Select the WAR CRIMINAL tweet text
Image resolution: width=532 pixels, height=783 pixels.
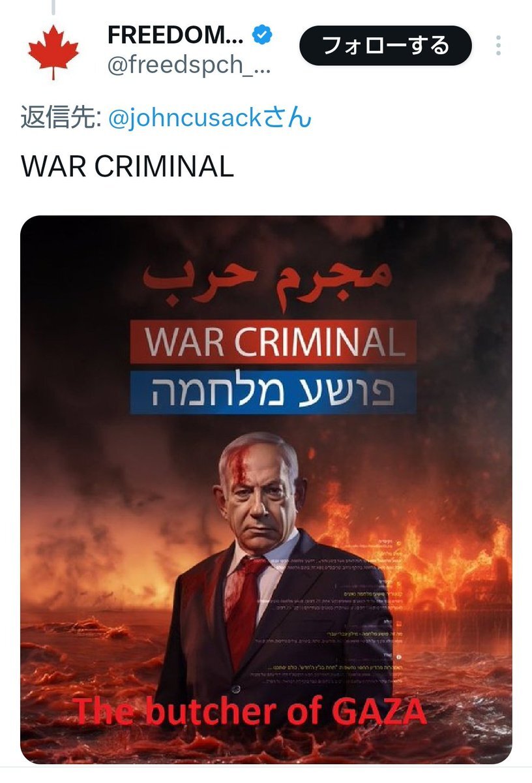[127, 166]
